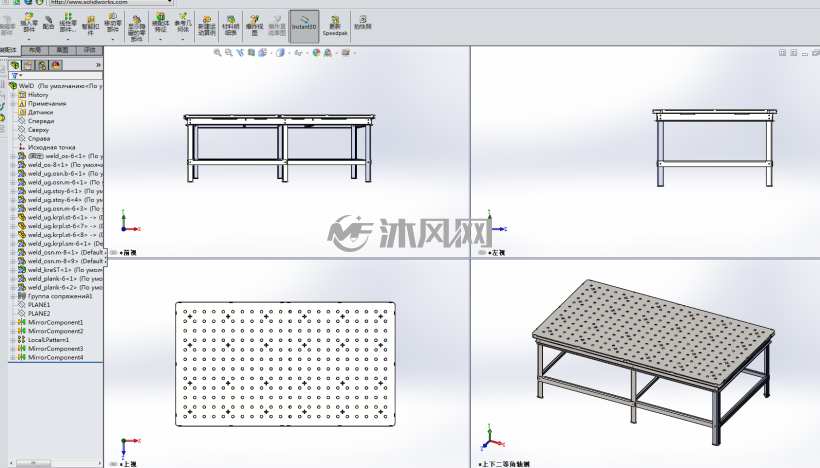Toggle link views icon beside 上视 label
The image size is (820, 468).
click(113, 464)
